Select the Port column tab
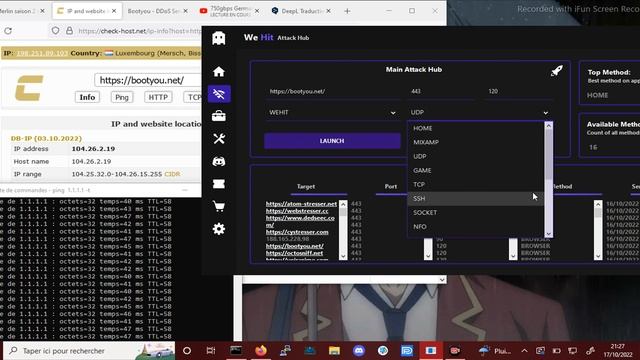This screenshot has width=640, height=360. point(391,187)
